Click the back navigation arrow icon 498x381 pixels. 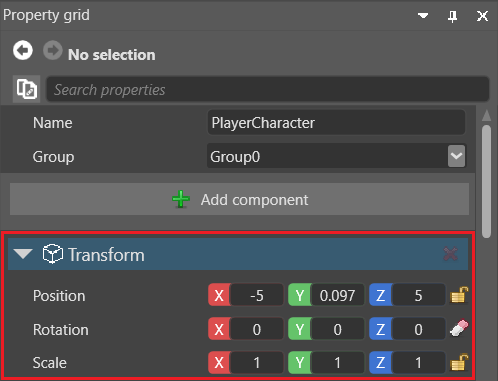coord(23,51)
